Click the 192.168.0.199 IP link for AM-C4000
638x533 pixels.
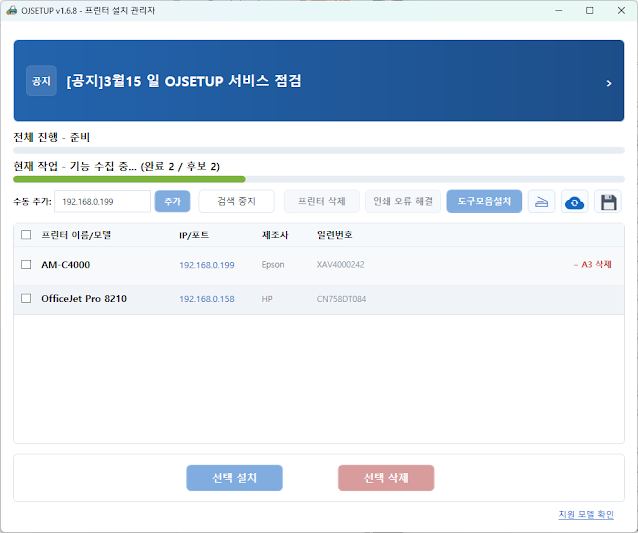[x=206, y=265]
